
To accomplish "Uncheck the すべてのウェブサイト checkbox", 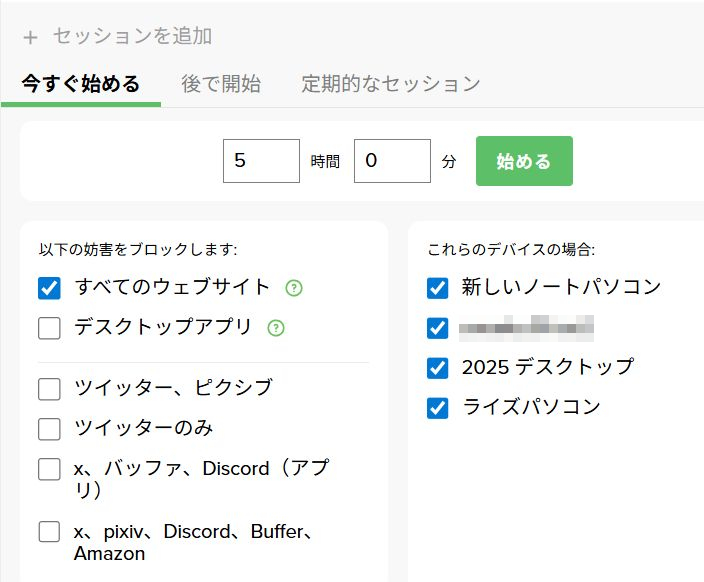I will point(49,288).
